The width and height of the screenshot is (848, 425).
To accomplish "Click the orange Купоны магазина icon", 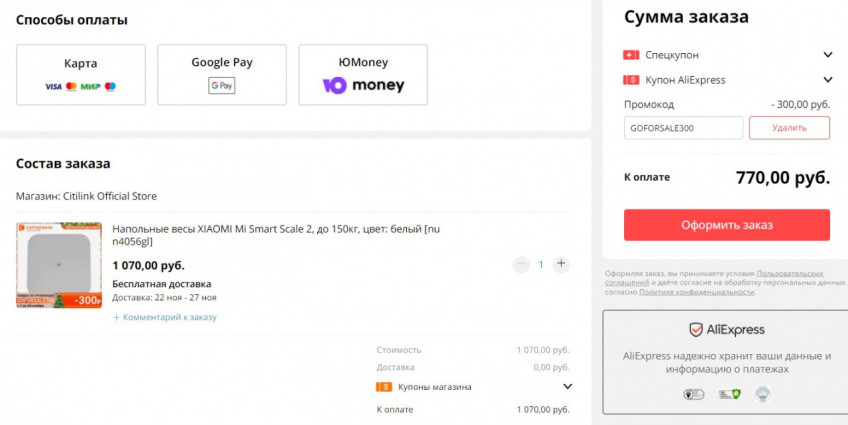I will pyautogui.click(x=383, y=387).
